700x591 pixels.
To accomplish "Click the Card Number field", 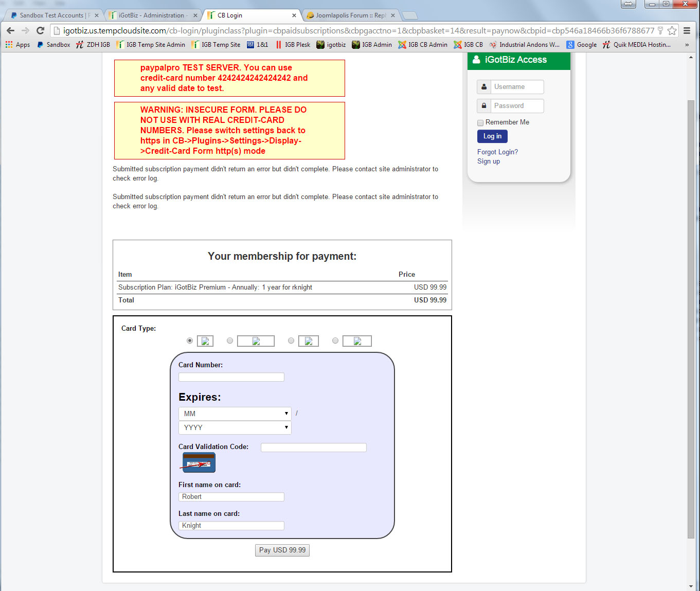I will click(231, 377).
